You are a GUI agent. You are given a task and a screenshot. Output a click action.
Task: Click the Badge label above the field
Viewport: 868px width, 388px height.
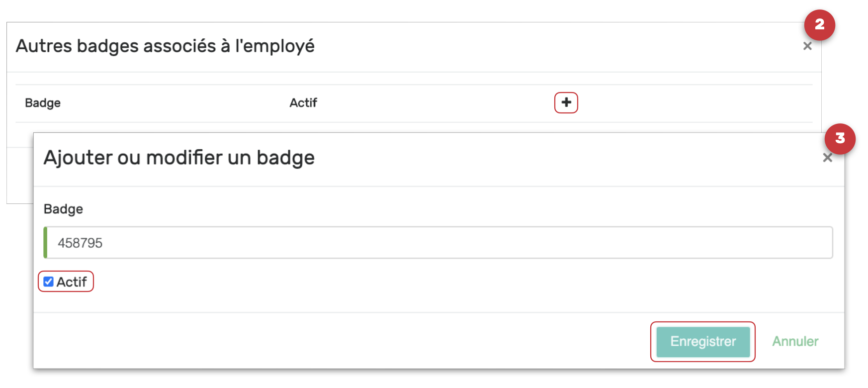pyautogui.click(x=63, y=209)
